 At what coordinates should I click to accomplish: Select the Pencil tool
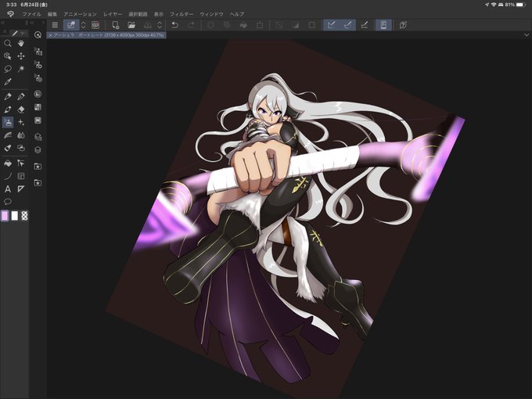coord(21,97)
